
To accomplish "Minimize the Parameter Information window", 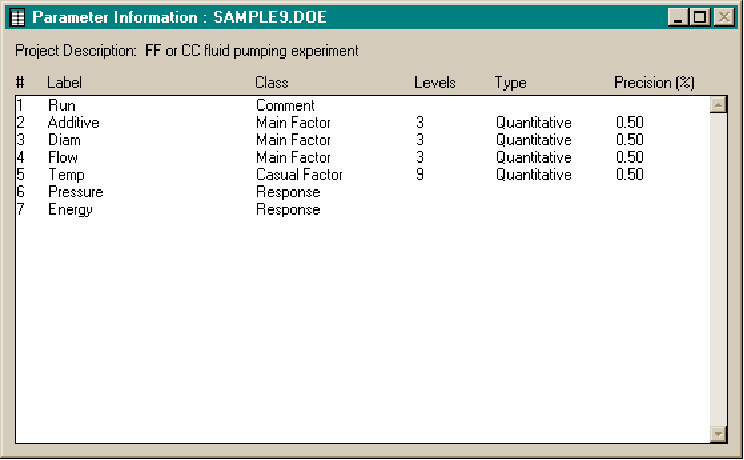I will [678, 18].
